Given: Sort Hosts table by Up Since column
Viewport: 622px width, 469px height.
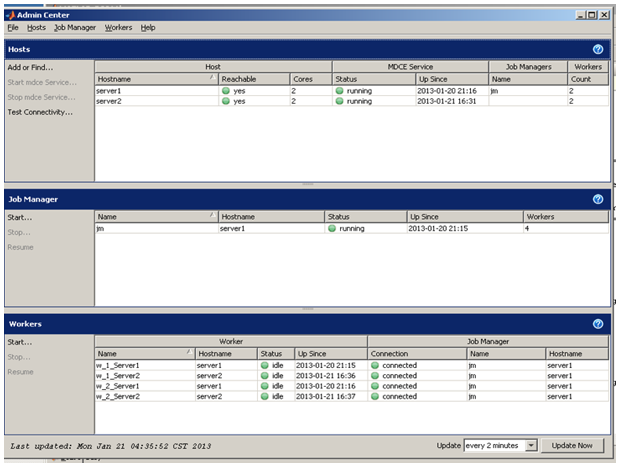Looking at the screenshot, I should click(x=452, y=79).
